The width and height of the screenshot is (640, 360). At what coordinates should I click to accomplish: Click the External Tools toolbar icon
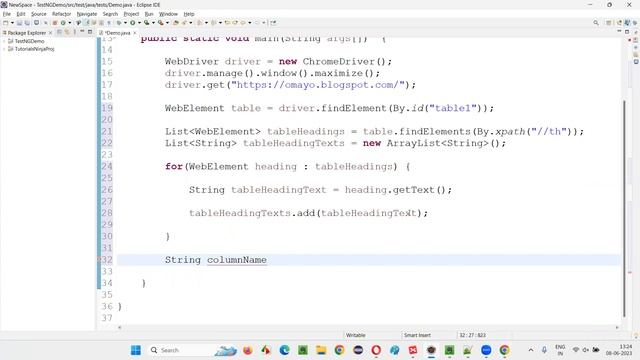161,23
